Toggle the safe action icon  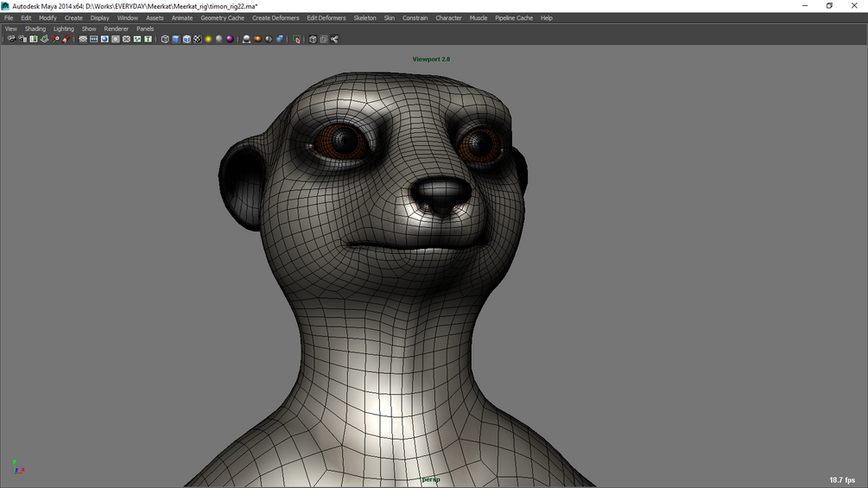[x=137, y=39]
